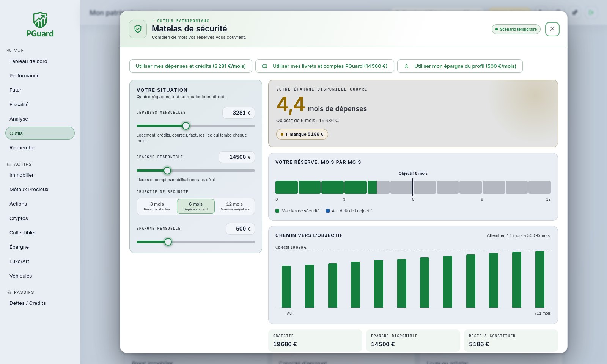Open the Futur section
Image resolution: width=607 pixels, height=364 pixels.
[40, 90]
